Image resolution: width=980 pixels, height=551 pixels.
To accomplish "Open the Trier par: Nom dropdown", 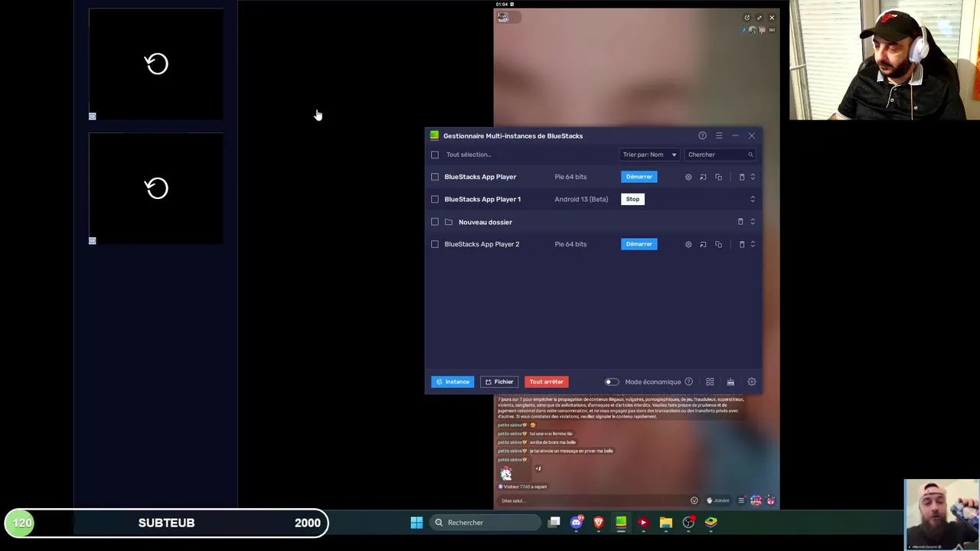I will [x=649, y=155].
